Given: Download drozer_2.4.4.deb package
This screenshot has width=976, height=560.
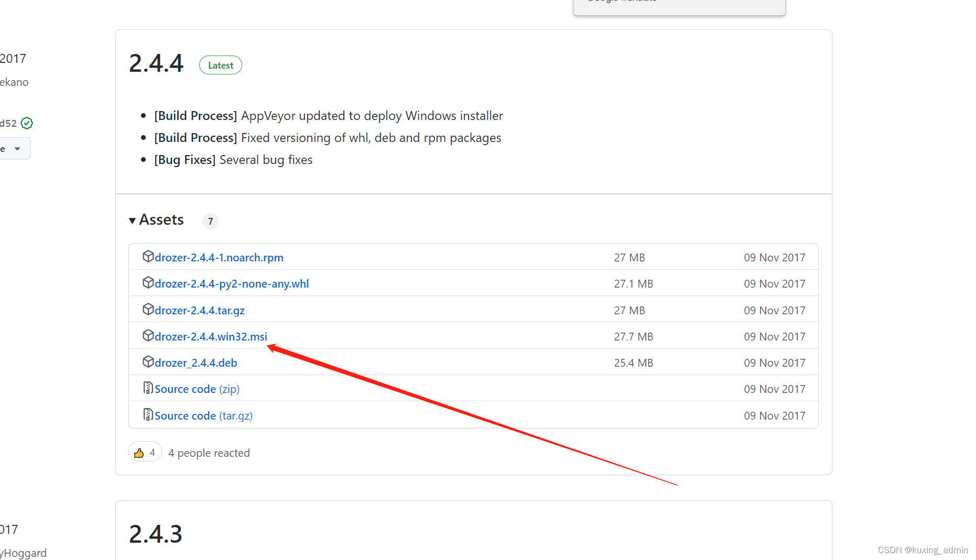Looking at the screenshot, I should pos(196,363).
